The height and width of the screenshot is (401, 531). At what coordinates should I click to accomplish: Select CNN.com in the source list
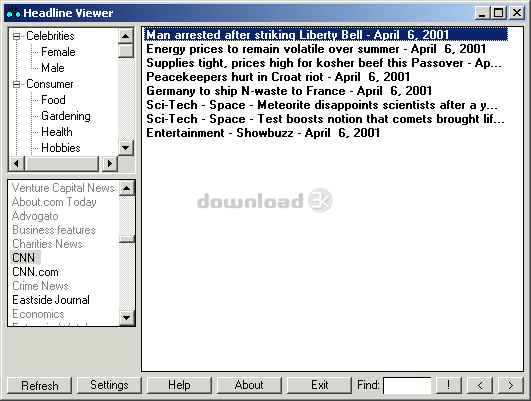tap(35, 272)
